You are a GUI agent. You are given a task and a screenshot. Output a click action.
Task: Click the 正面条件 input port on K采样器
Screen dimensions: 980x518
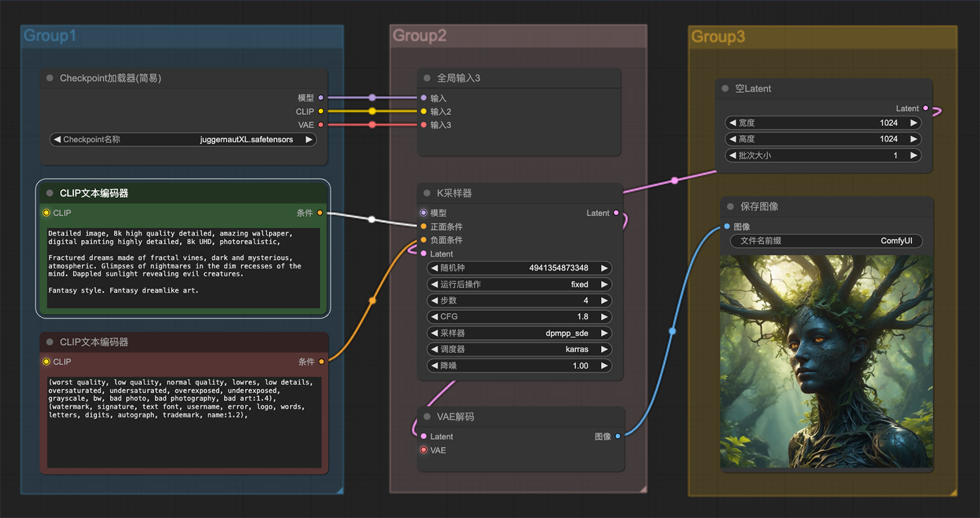(x=423, y=227)
